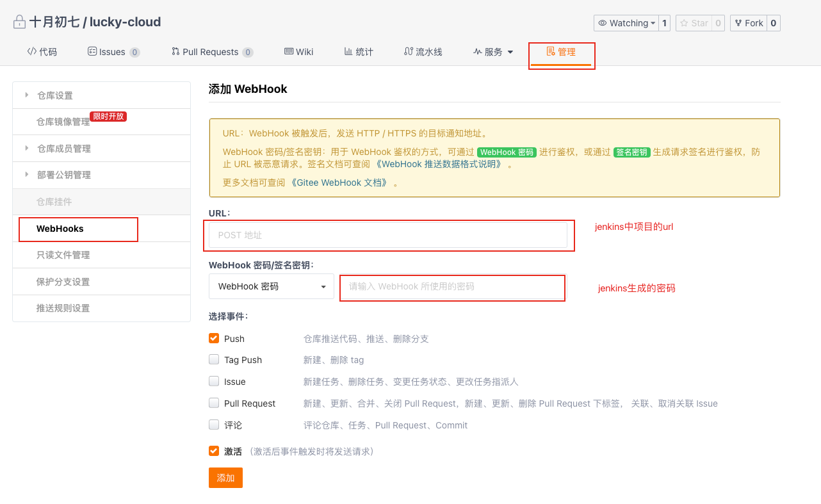The height and width of the screenshot is (504, 821).
Task: Open the 流水线 tab
Action: [423, 52]
